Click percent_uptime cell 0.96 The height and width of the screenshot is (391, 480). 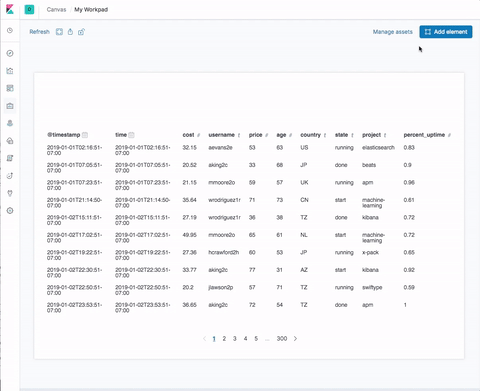[x=409, y=182]
